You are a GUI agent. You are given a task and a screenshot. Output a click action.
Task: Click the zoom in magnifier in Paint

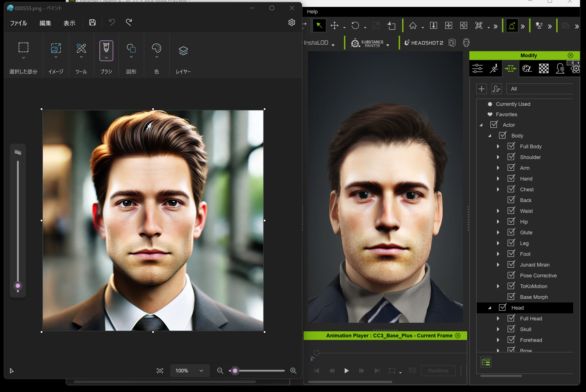(x=293, y=371)
